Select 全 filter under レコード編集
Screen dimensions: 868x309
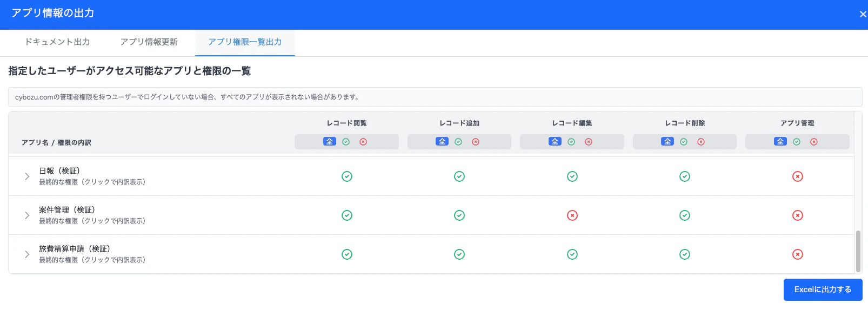(555, 141)
